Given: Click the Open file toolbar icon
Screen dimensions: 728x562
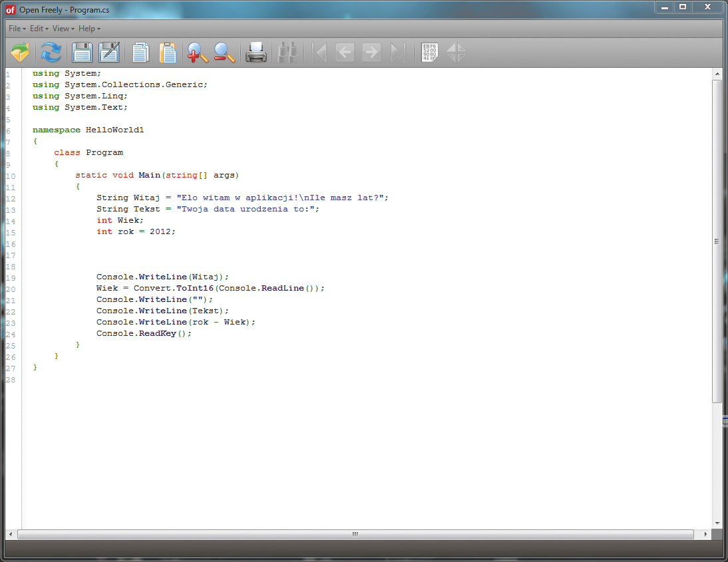Looking at the screenshot, I should coord(20,52).
